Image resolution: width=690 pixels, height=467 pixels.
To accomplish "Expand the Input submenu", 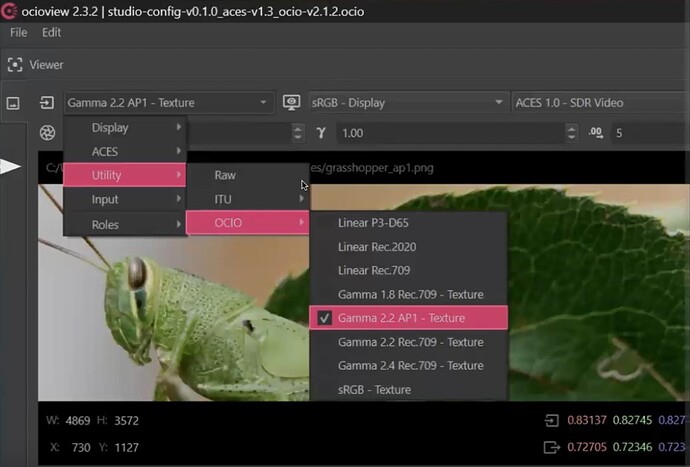I will click(x=125, y=199).
